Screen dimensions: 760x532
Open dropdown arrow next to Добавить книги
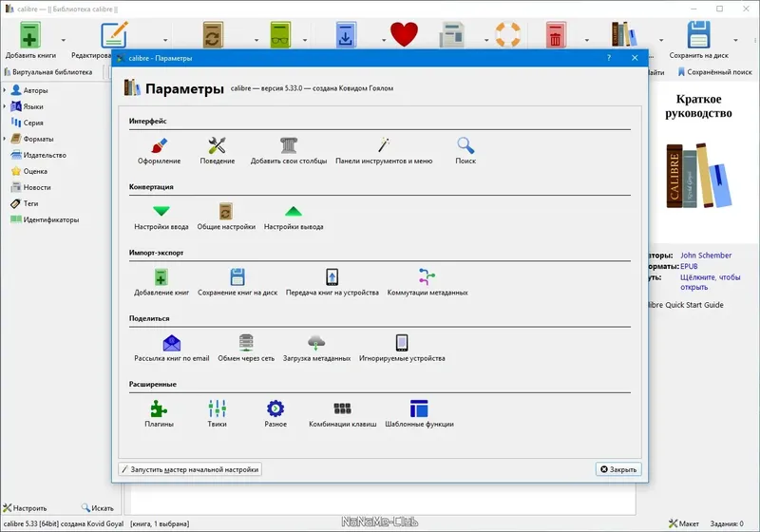(64, 40)
